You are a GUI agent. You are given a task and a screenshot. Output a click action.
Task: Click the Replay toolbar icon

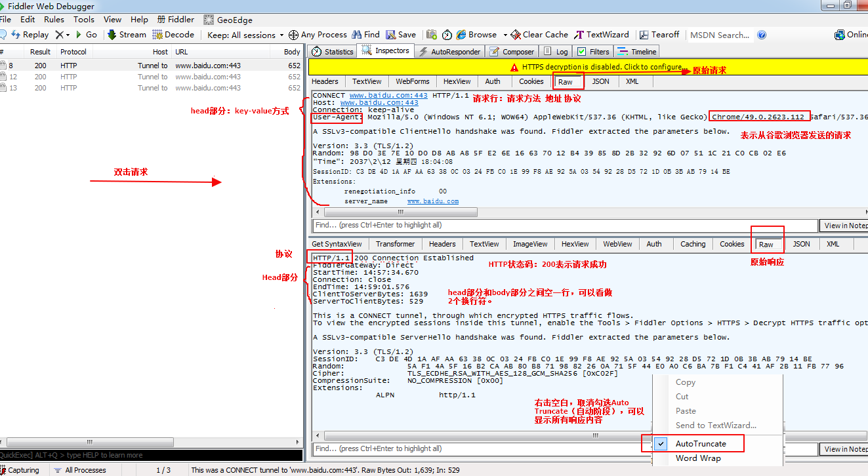point(16,35)
